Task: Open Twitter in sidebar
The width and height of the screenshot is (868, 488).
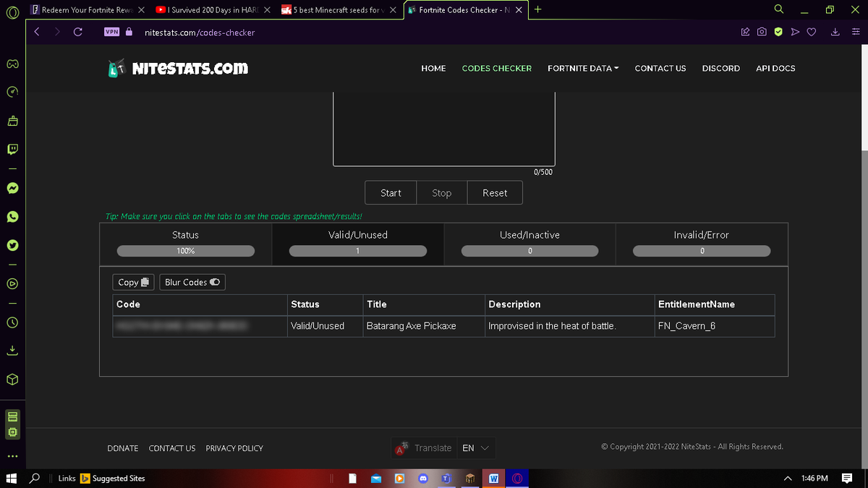Action: tap(12, 245)
